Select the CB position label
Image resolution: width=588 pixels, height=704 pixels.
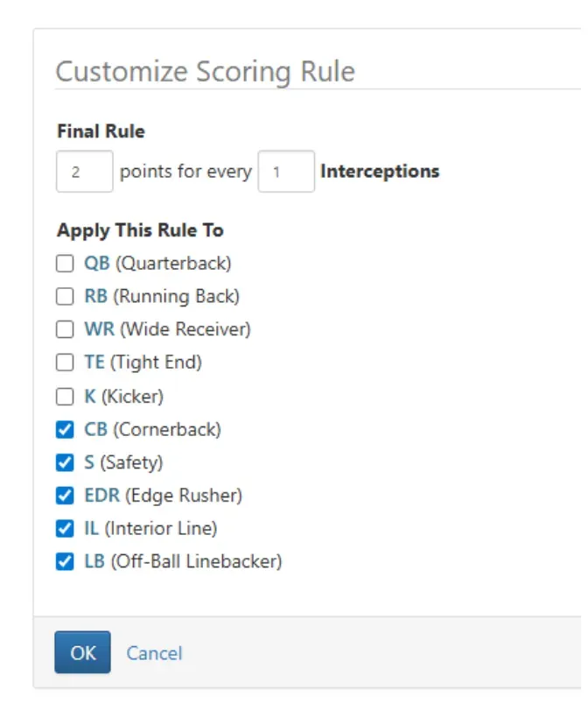tap(95, 430)
